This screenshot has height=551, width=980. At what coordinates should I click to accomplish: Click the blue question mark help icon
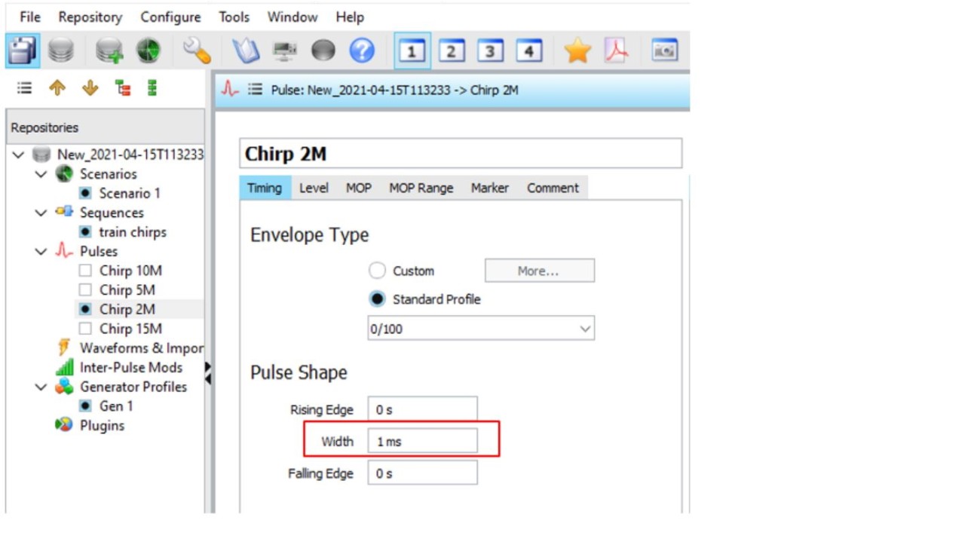click(362, 51)
